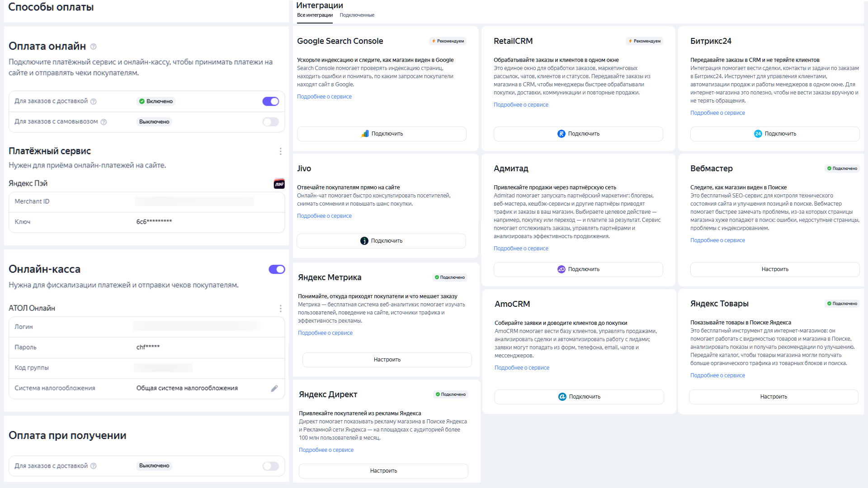Open Настроить for Вебмастер
868x488 pixels.
[x=775, y=269]
